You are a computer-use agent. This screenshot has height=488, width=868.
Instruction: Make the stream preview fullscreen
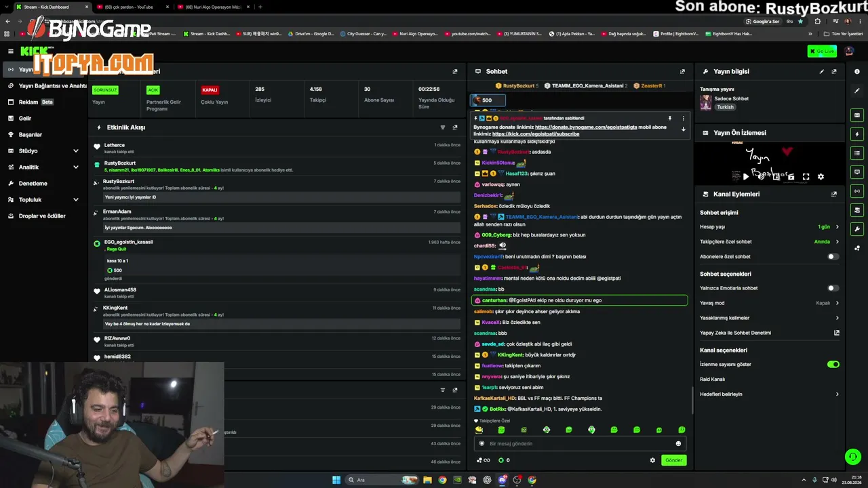(806, 177)
